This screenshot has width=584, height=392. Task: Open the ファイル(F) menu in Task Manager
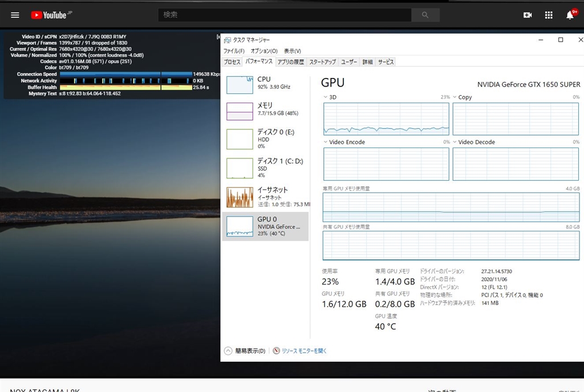click(234, 51)
